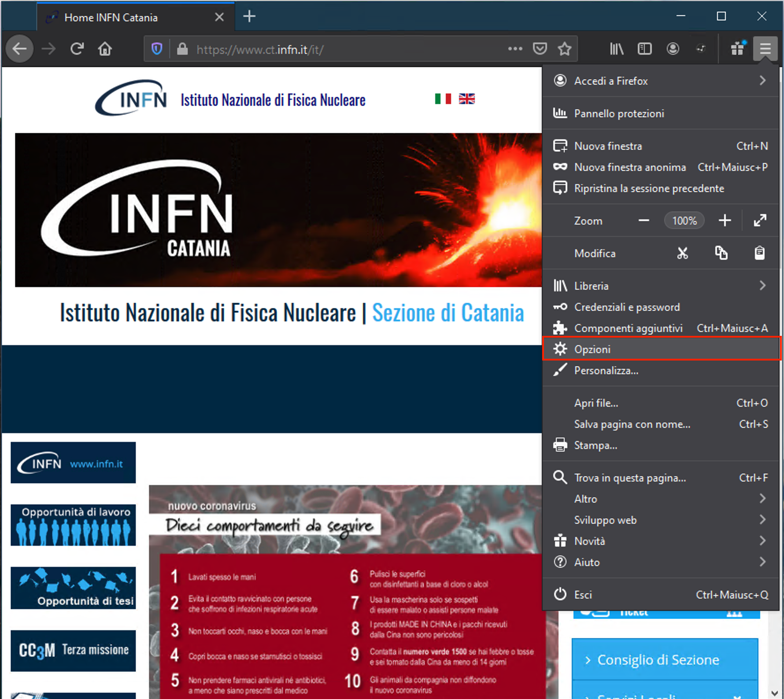Select Nuova finestra
This screenshot has width=784, height=699.
click(661, 146)
